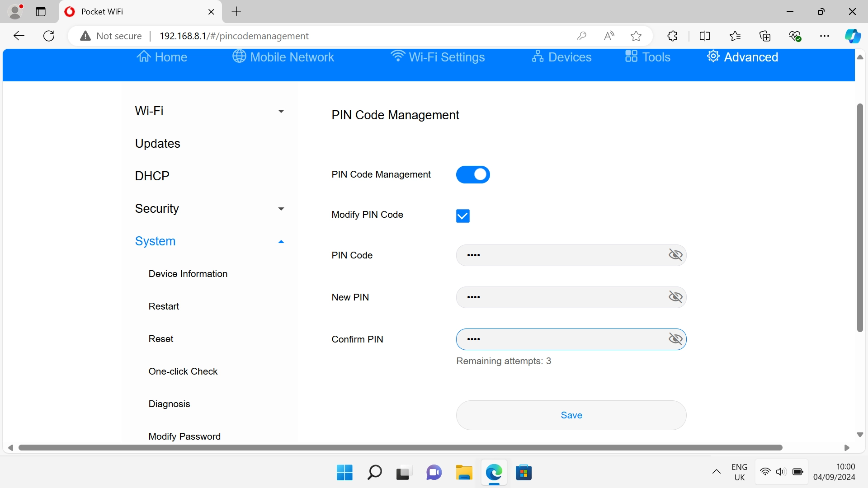Reveal the New PIN field characters
Image resolution: width=868 pixels, height=488 pixels.
(x=675, y=297)
